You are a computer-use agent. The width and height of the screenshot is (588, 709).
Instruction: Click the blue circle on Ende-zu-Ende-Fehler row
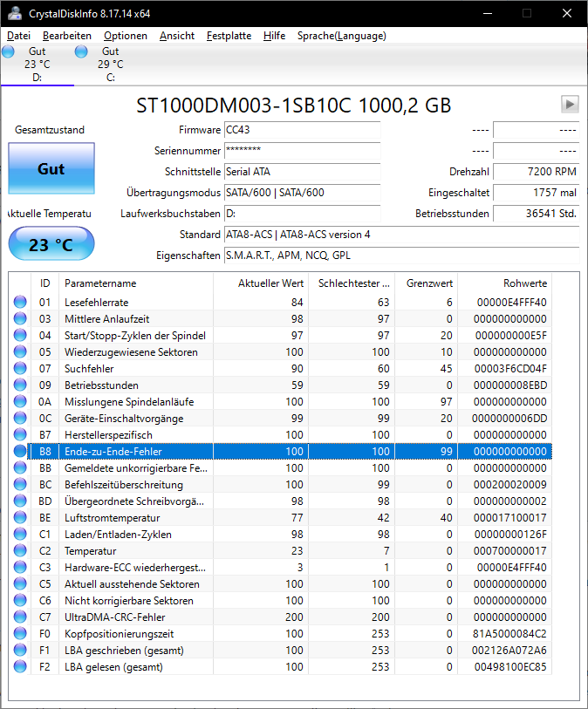(x=19, y=451)
